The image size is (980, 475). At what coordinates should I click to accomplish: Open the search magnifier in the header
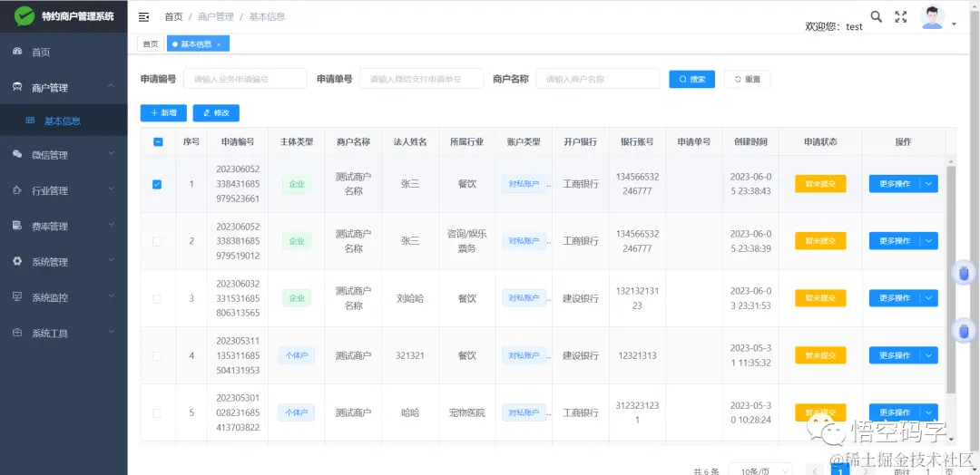point(877,17)
